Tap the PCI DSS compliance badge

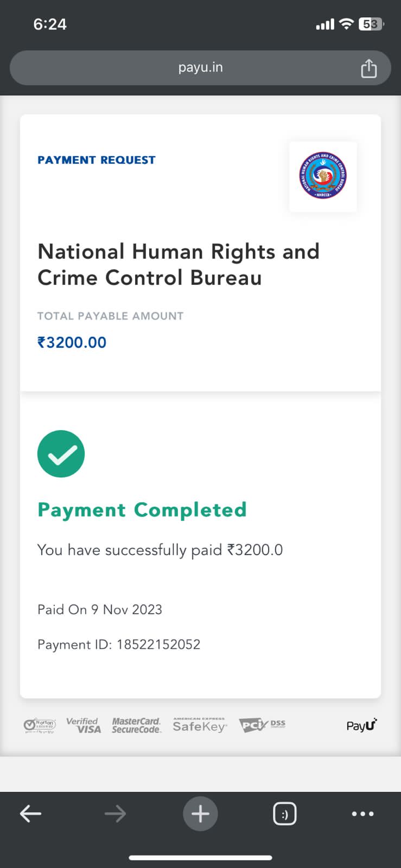point(262,725)
